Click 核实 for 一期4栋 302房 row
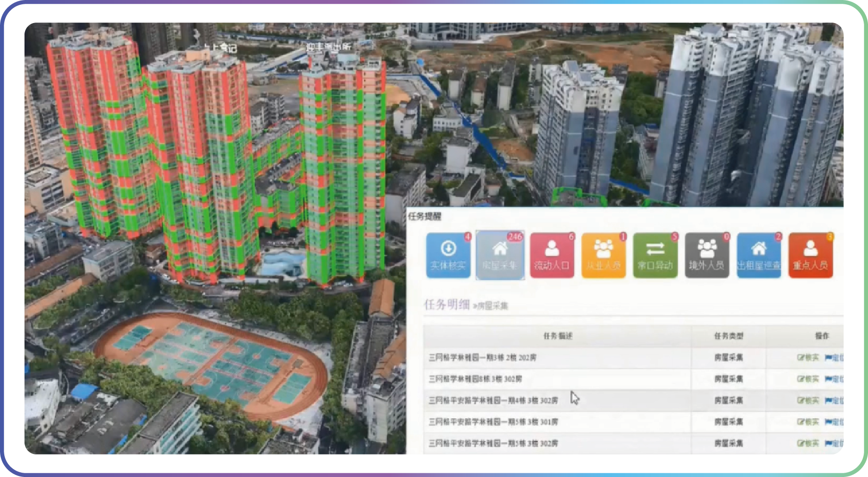Screen dimensions: 868x477 pos(808,401)
